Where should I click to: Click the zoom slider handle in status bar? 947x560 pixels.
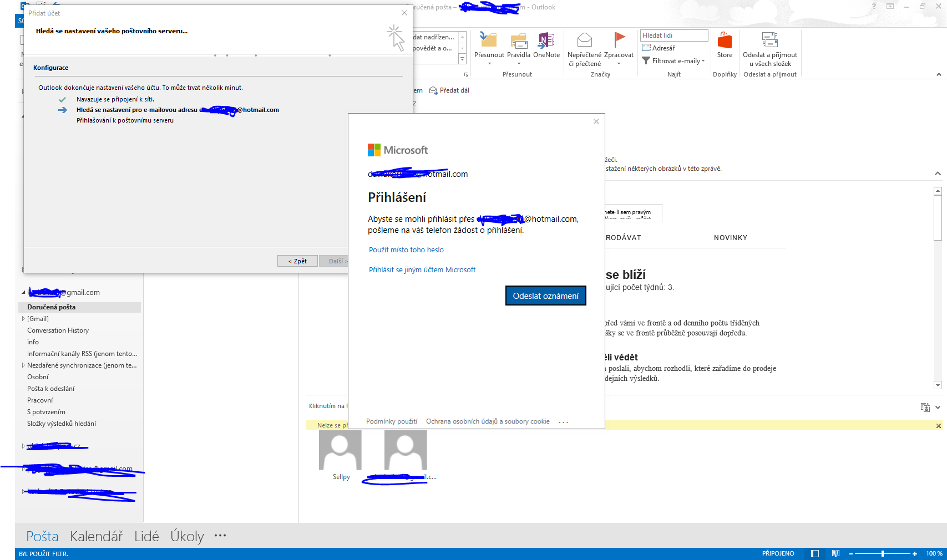pyautogui.click(x=883, y=553)
